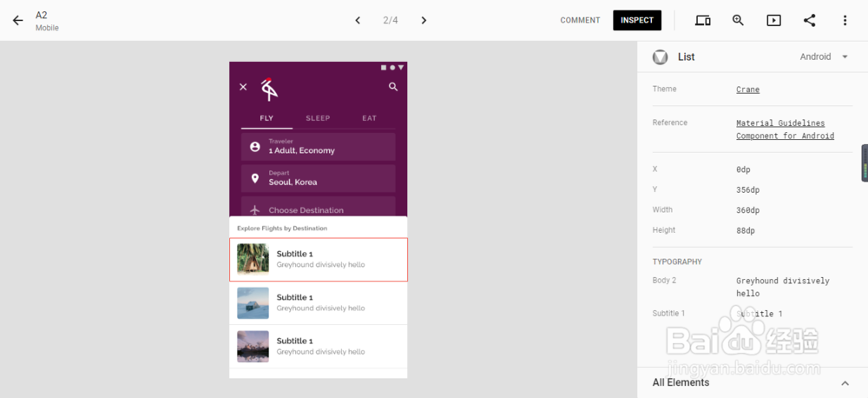
Task: Open the more options menu
Action: [x=845, y=21]
